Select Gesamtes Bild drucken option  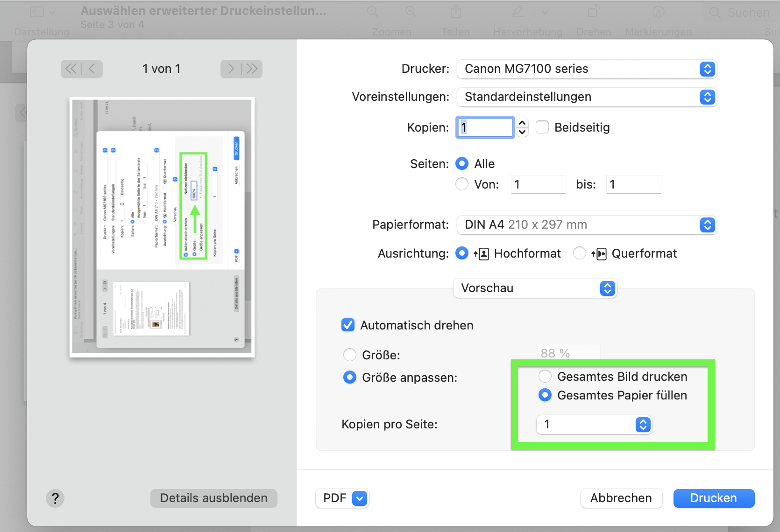click(545, 377)
